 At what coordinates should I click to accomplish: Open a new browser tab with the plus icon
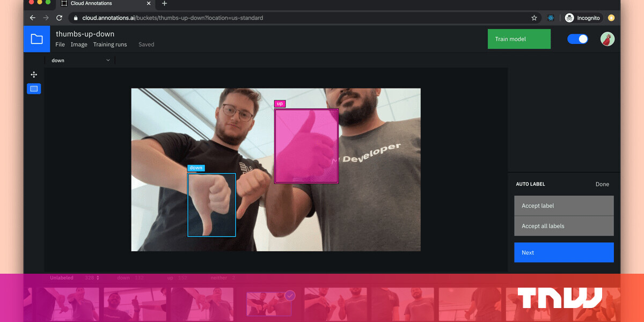point(164,4)
